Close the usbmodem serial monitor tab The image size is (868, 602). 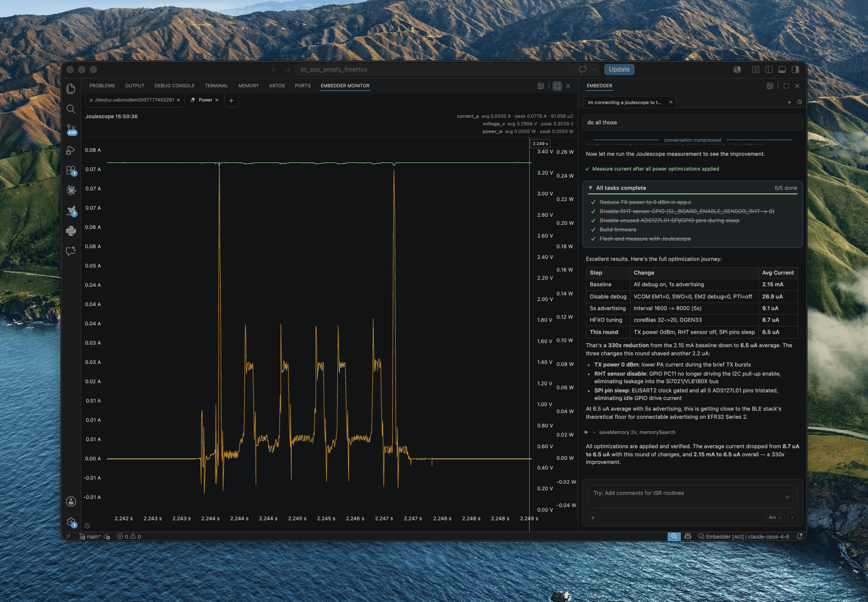tap(179, 100)
